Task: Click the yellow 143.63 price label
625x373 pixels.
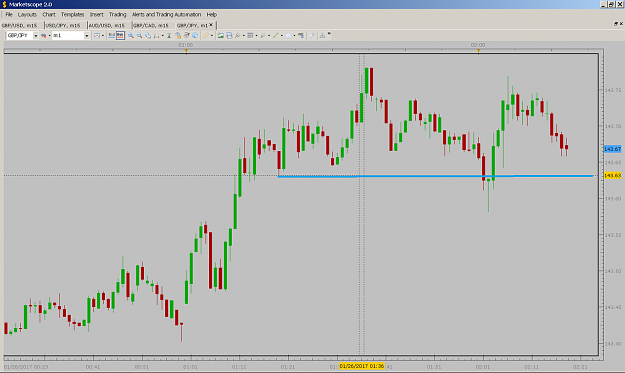Action: pyautogui.click(x=612, y=175)
